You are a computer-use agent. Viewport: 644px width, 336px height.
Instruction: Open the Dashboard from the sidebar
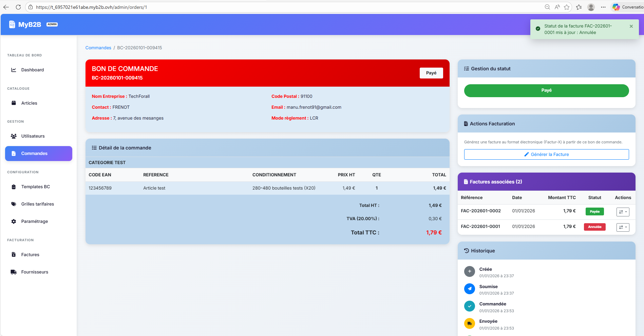coord(32,70)
